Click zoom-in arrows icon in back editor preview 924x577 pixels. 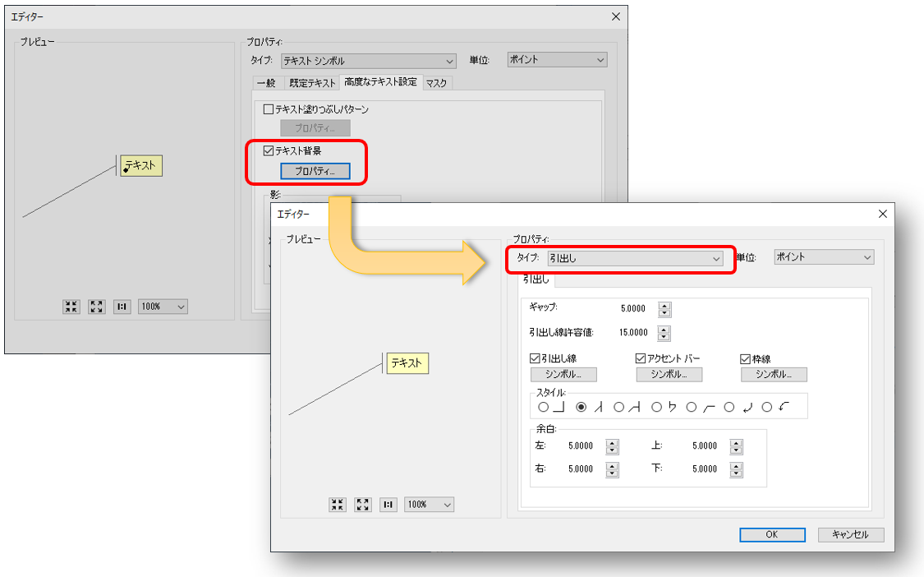[x=71, y=307]
